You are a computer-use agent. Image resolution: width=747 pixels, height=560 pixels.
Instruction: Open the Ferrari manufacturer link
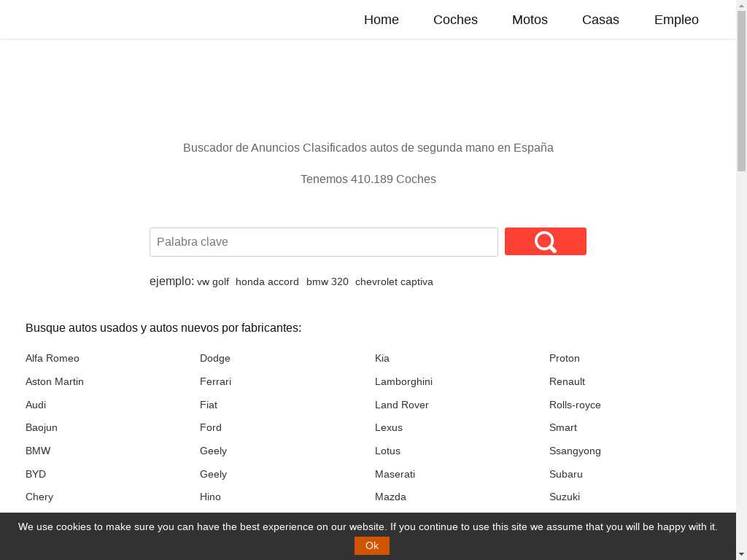click(215, 381)
